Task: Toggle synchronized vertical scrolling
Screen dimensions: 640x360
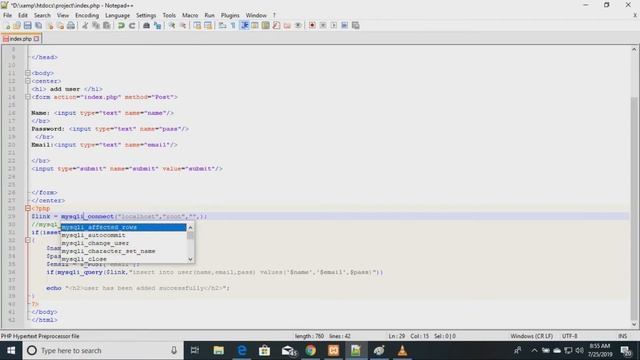Action: [x=197, y=26]
